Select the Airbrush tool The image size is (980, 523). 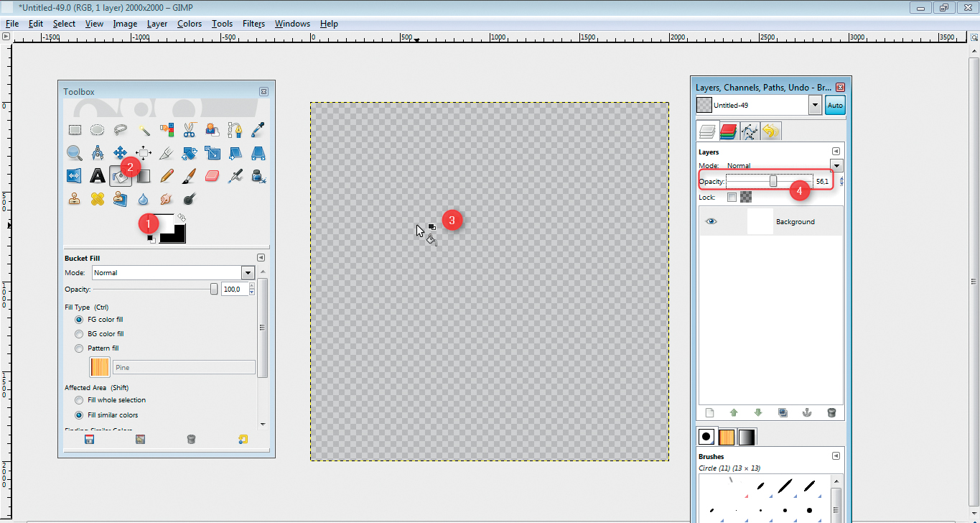coord(235,176)
